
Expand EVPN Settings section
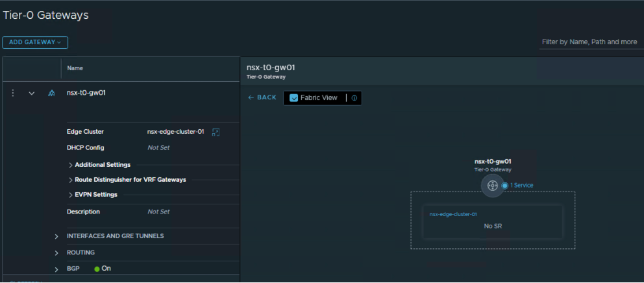pyautogui.click(x=70, y=195)
